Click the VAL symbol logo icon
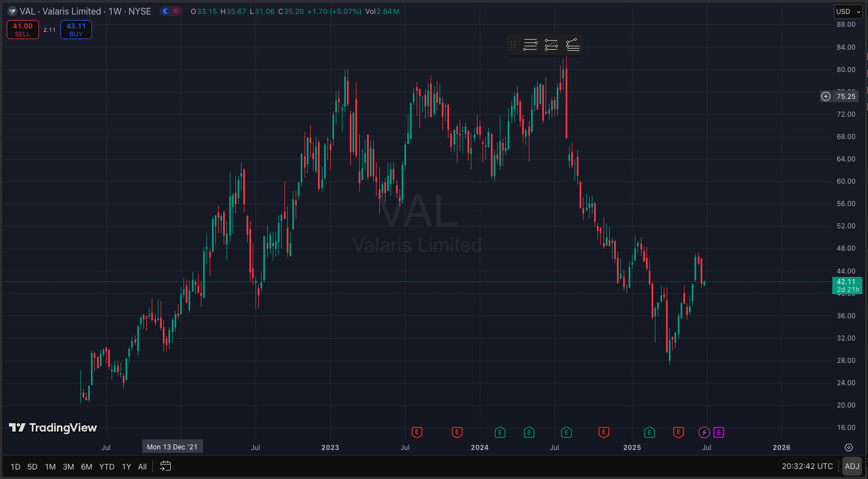The width and height of the screenshot is (868, 479). click(12, 11)
